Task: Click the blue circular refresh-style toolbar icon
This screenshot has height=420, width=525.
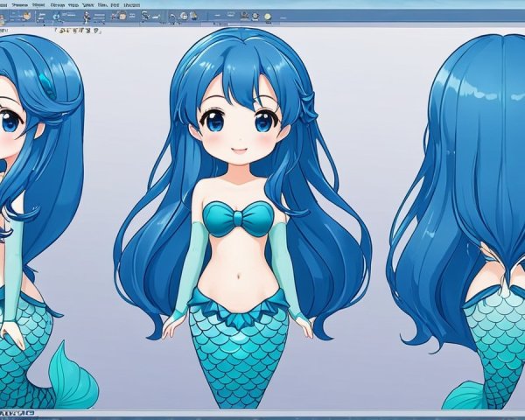Action: click(x=57, y=16)
